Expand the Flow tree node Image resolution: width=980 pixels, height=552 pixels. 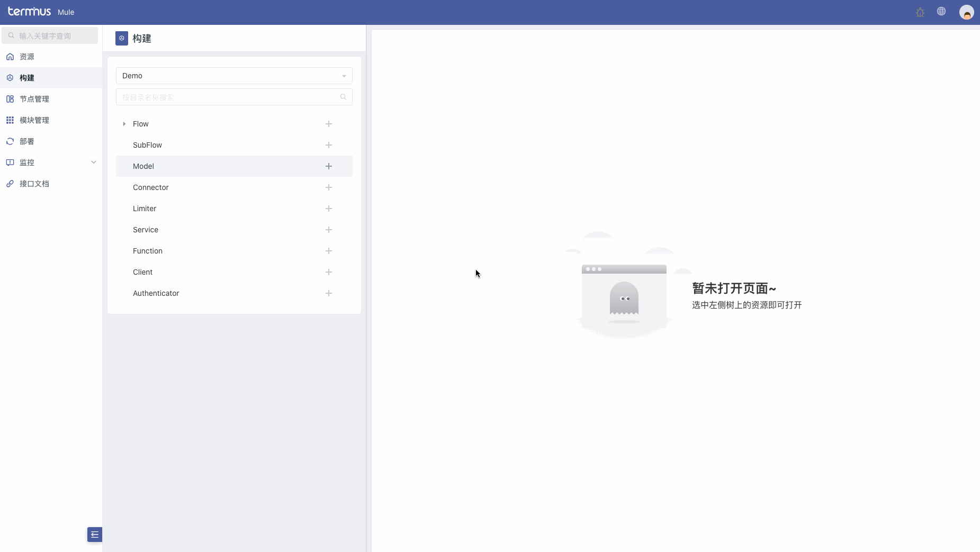pos(124,124)
